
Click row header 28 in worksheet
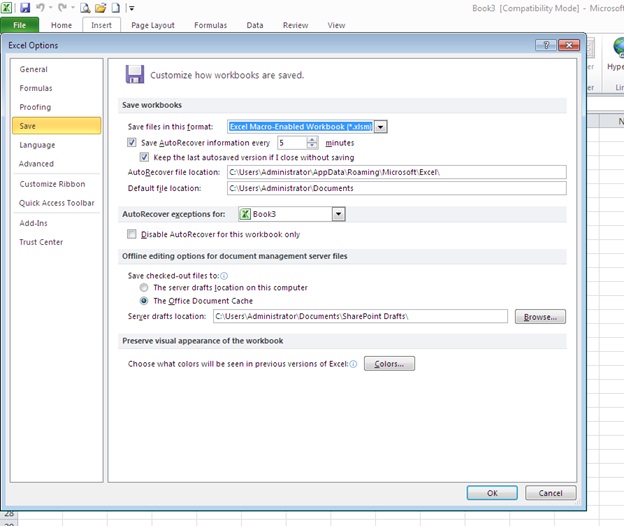point(9,514)
